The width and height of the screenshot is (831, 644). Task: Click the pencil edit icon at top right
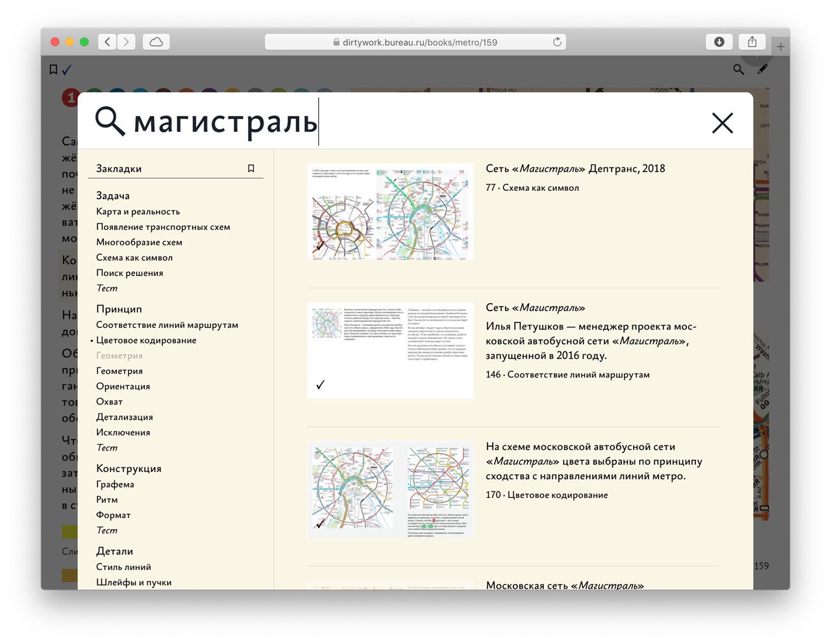[762, 69]
